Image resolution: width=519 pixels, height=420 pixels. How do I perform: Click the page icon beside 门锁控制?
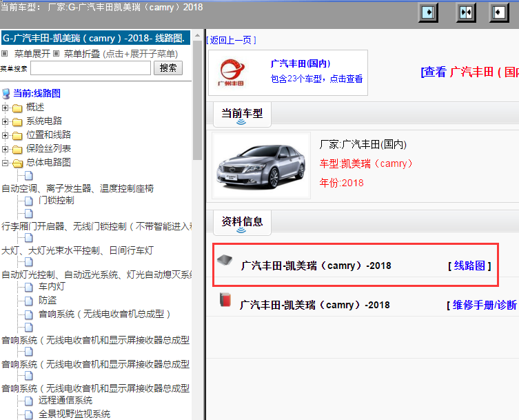29,201
